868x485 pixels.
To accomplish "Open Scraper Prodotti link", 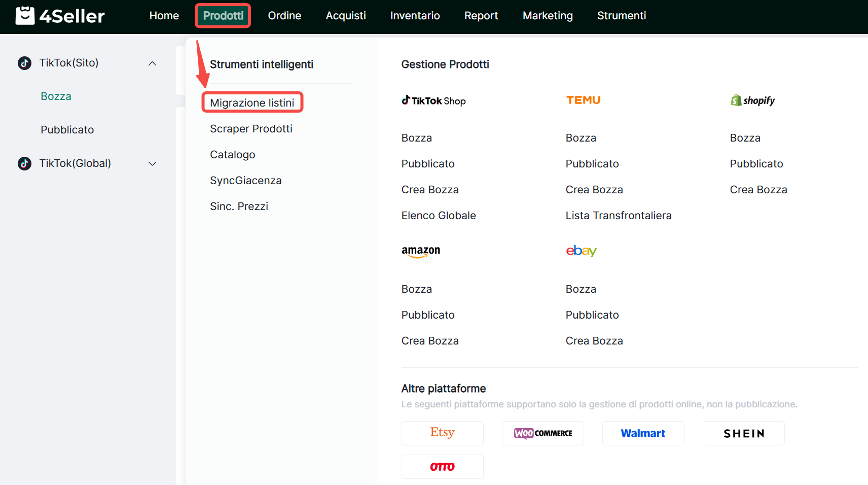I will 251,129.
